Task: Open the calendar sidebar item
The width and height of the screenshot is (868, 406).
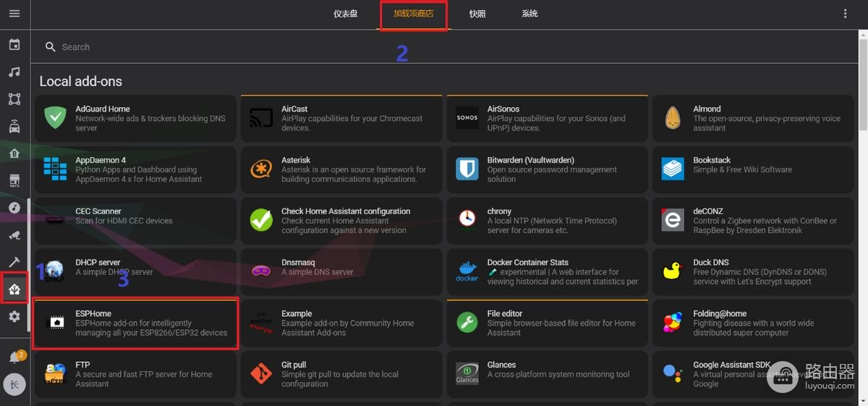Action: click(14, 45)
